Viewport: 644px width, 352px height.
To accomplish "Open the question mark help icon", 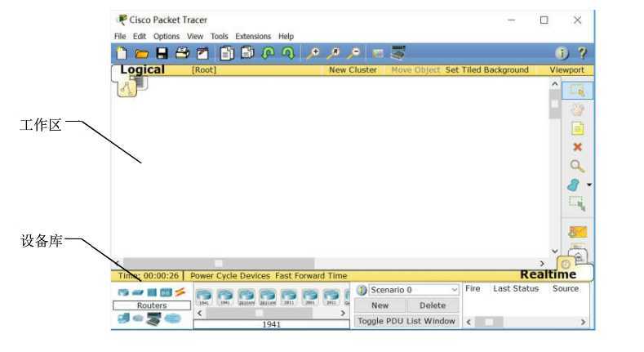I will click(583, 53).
